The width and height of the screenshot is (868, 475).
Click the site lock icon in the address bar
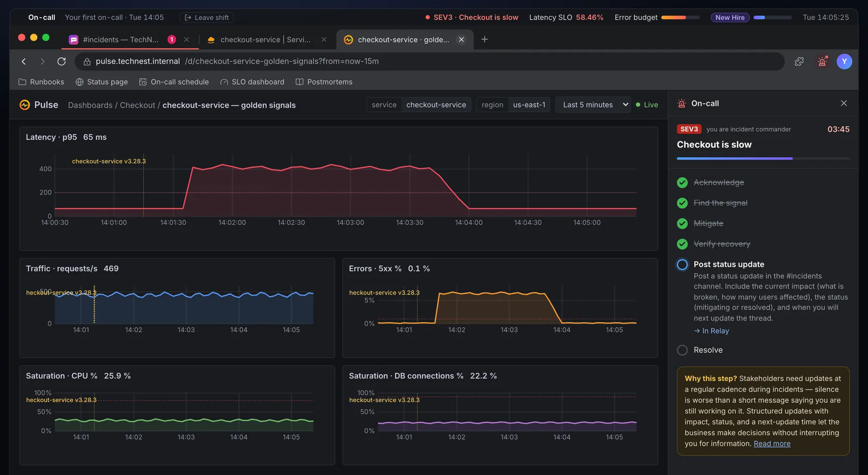[87, 61]
